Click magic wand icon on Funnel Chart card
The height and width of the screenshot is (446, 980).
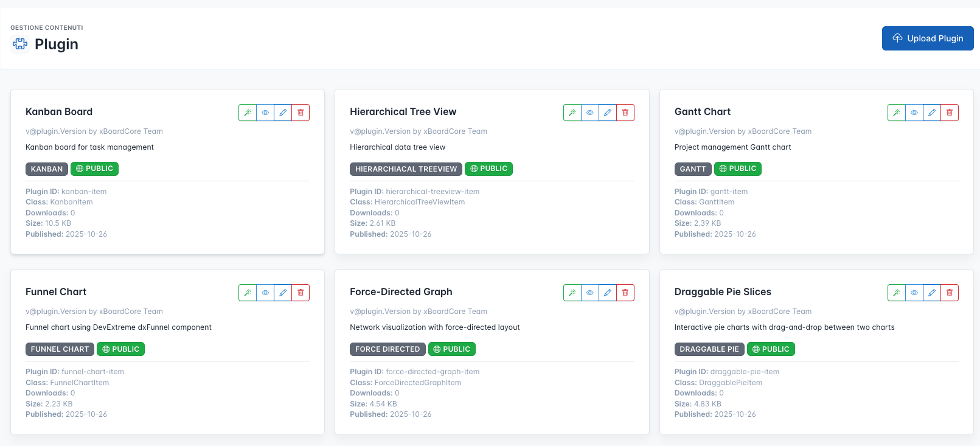point(248,293)
